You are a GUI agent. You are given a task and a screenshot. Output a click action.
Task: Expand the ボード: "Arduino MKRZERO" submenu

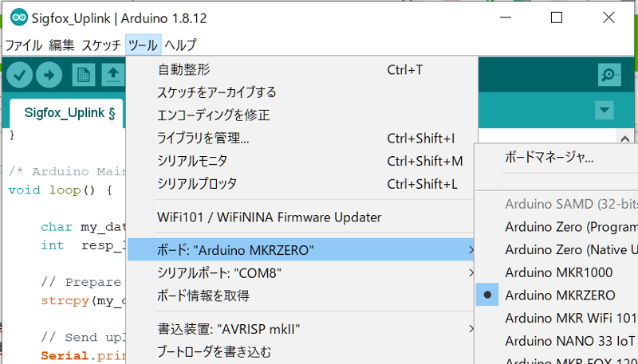coord(301,250)
